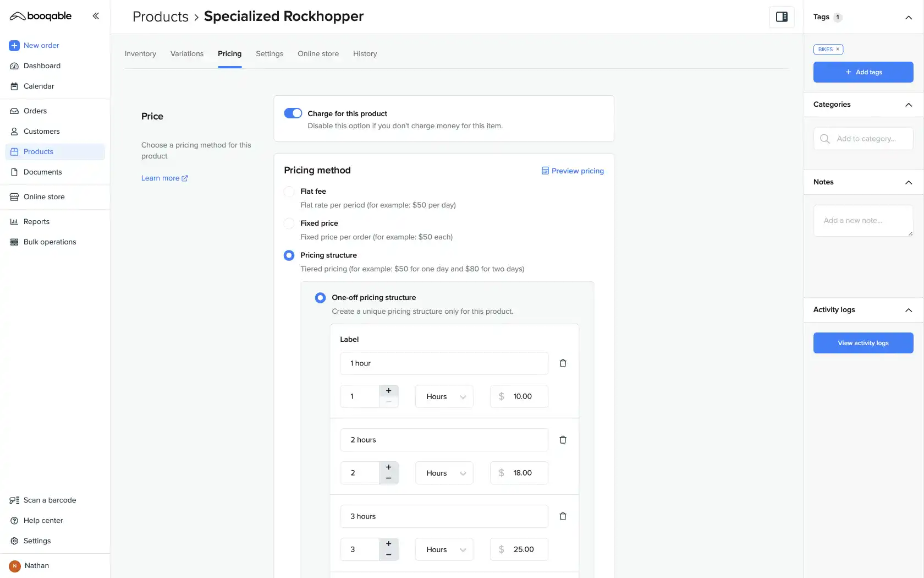
Task: Click the 25.00 price field
Action: pyautogui.click(x=519, y=549)
